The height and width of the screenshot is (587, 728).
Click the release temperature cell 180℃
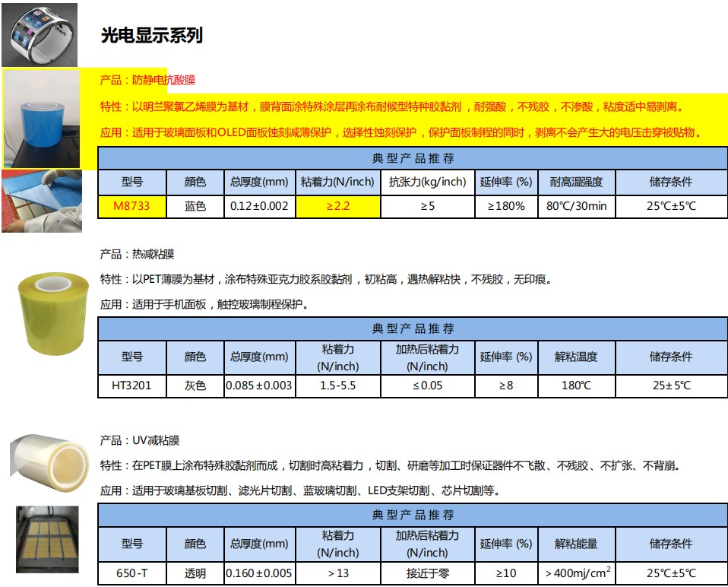(x=577, y=386)
